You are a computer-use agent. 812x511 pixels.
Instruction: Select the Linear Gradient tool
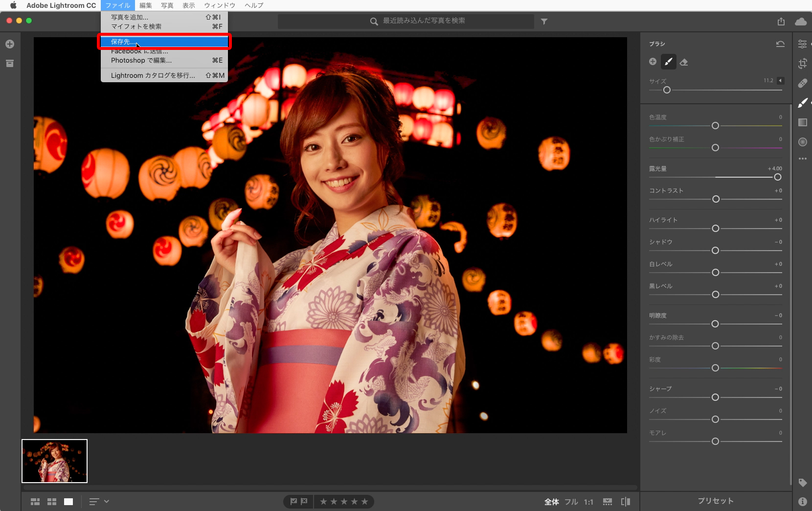(x=802, y=122)
